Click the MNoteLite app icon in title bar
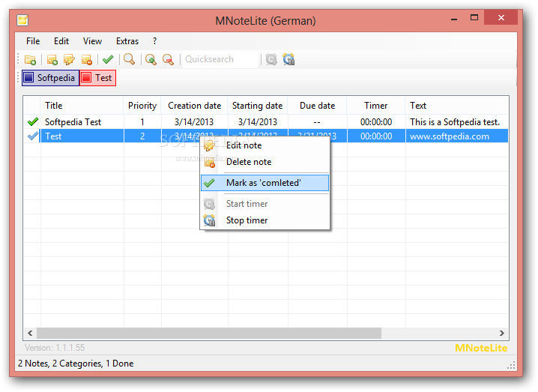 22,20
